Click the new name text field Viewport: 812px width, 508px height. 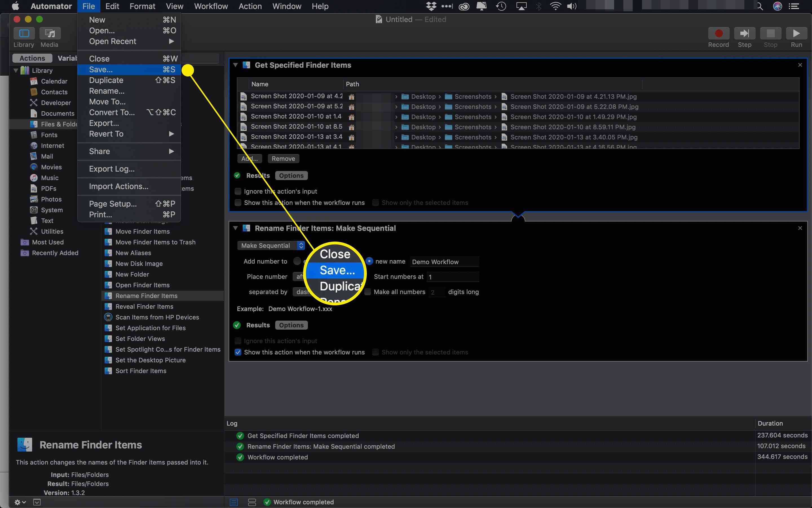click(x=445, y=262)
